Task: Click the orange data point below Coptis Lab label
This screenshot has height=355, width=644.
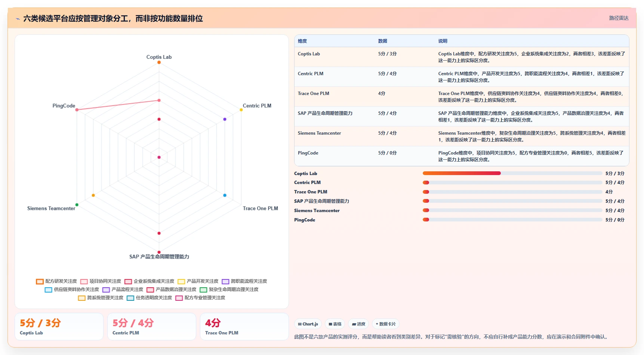Action: tap(159, 62)
